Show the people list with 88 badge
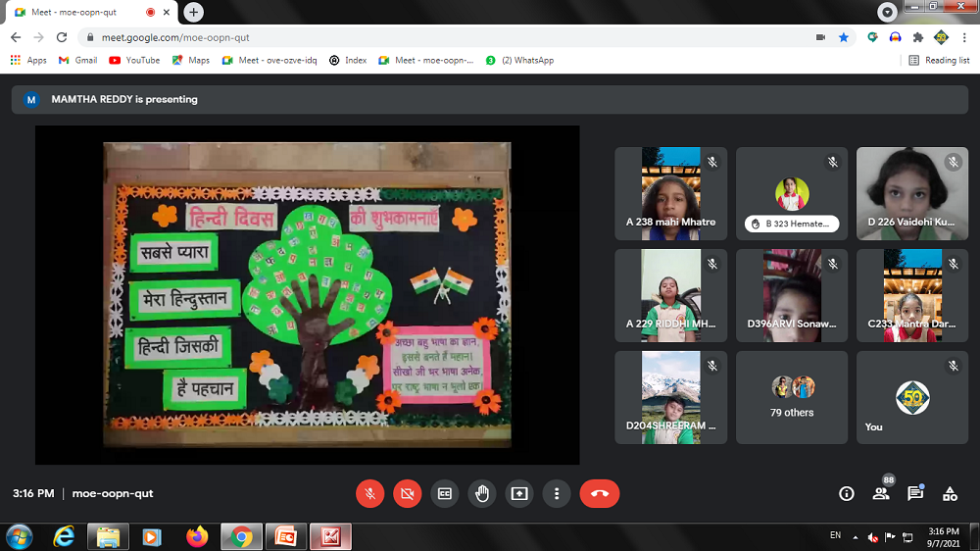The height and width of the screenshot is (551, 980). click(x=881, y=494)
